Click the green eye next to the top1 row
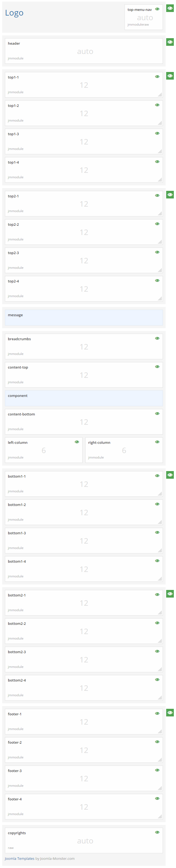Viewport: 176px width, 868px height. [170, 76]
